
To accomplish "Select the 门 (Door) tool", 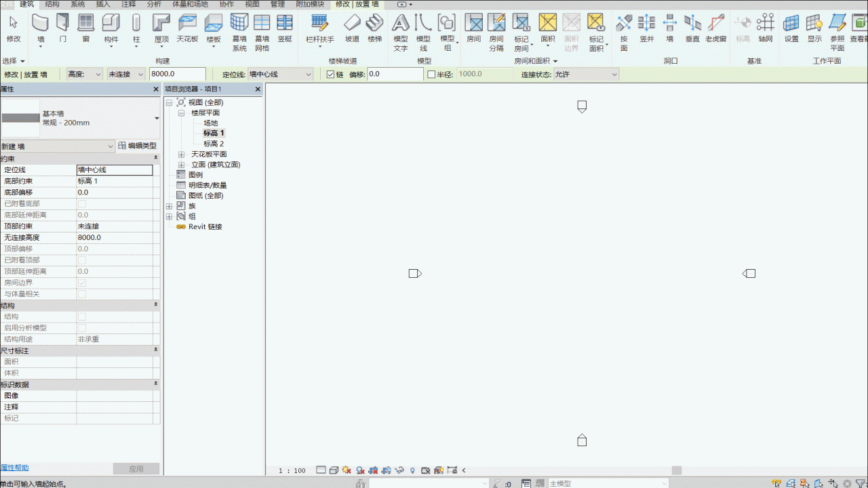I will 63,28.
